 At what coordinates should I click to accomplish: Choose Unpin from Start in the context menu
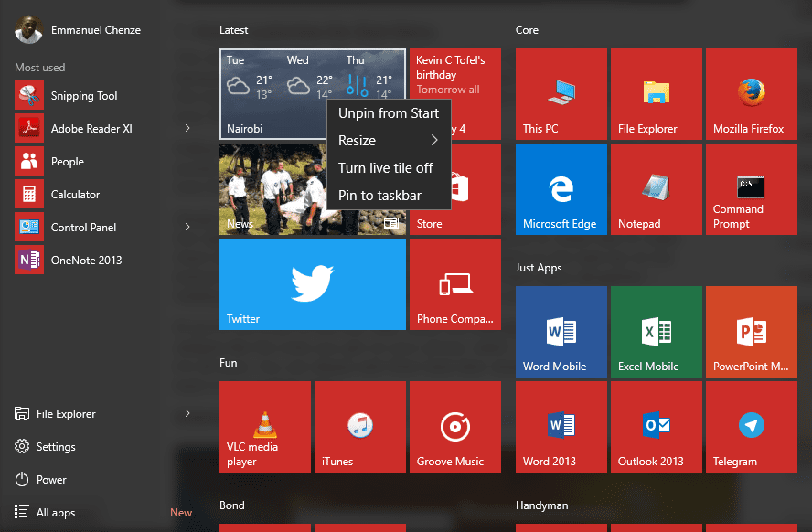(389, 113)
